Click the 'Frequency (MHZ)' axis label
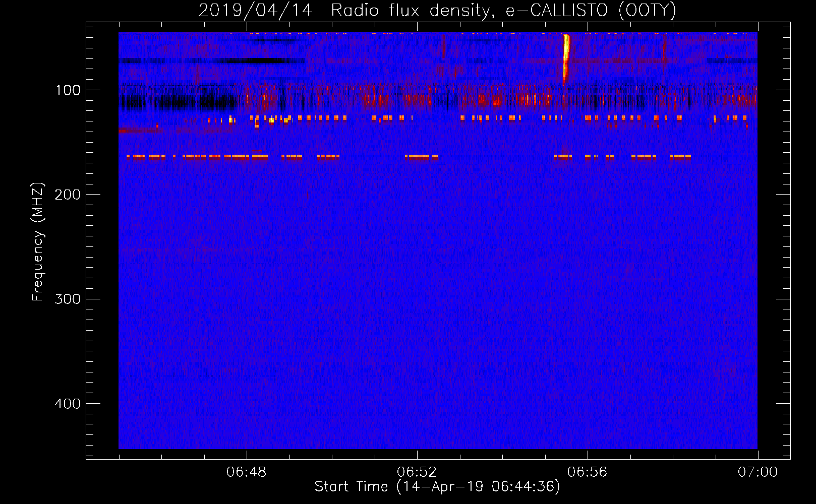816x504 pixels. click(x=38, y=242)
